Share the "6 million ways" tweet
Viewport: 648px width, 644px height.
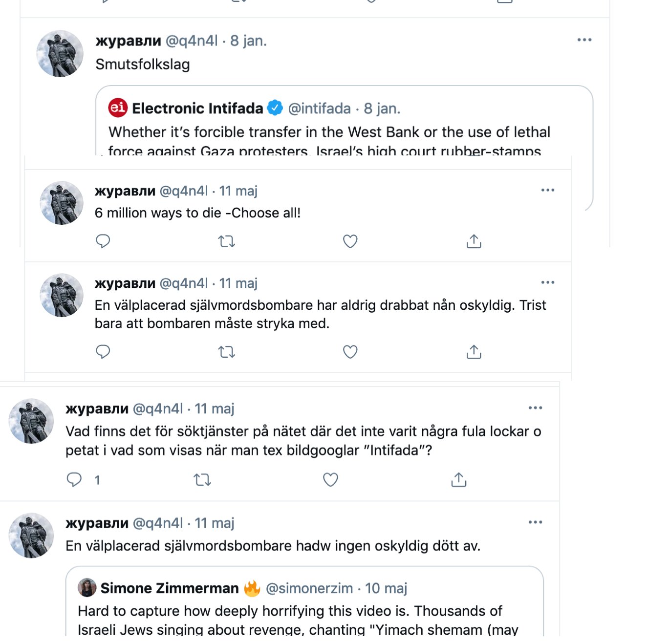pos(474,241)
